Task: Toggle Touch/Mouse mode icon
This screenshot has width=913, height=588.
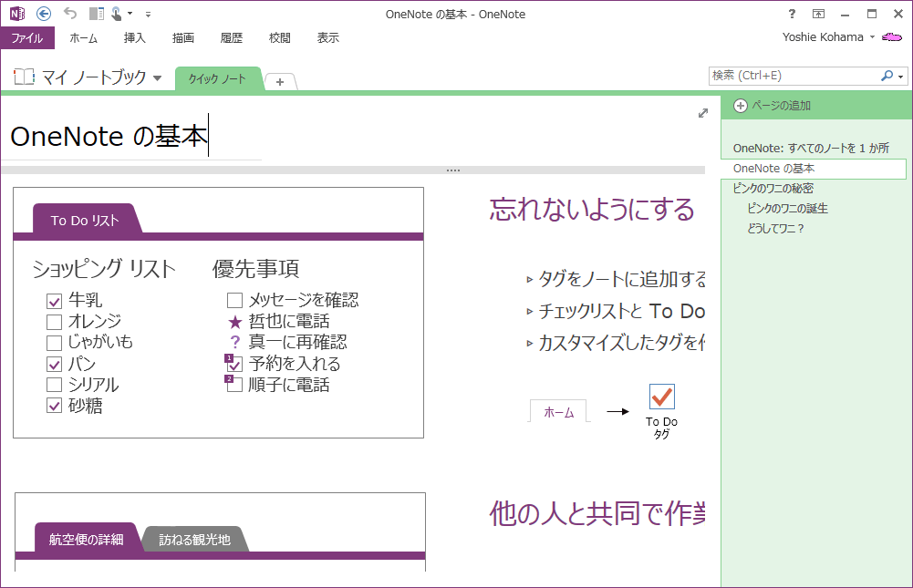Action: pos(117,14)
